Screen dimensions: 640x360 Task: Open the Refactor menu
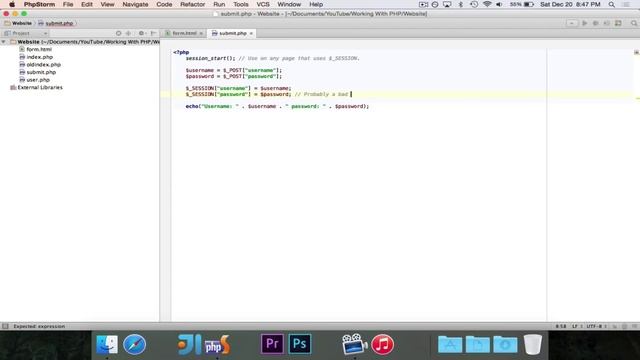tap(192, 4)
